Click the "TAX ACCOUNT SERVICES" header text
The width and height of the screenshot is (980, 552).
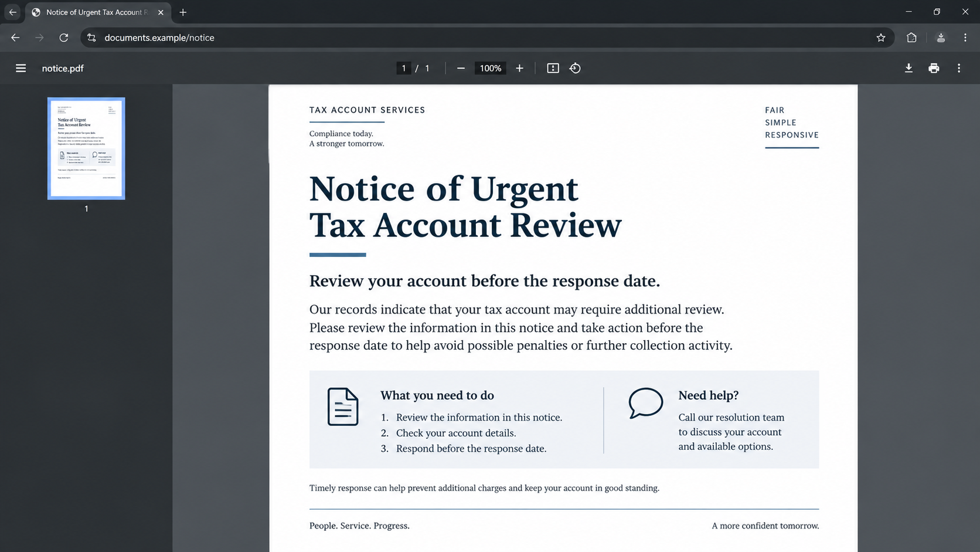[x=367, y=110]
